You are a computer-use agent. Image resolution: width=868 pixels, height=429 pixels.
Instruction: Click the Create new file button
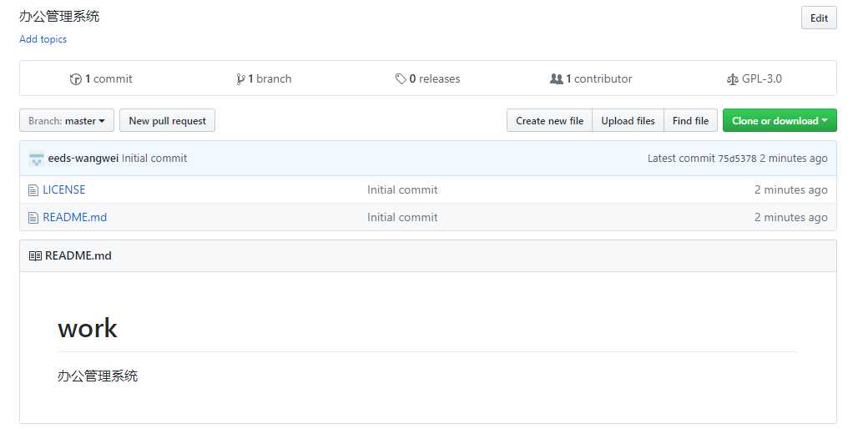tap(549, 121)
